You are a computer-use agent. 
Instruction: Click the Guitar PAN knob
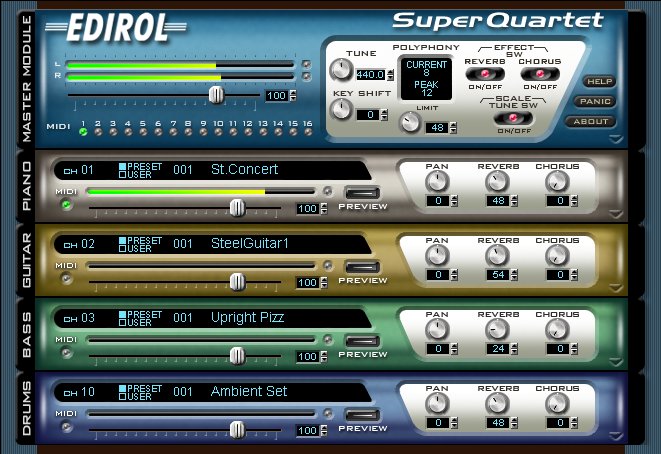437,255
